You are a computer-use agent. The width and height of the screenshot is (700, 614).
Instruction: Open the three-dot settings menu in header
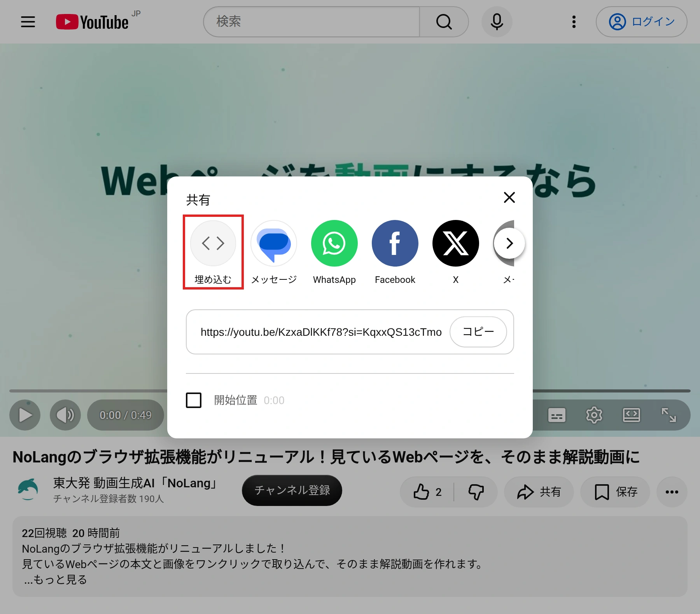574,22
